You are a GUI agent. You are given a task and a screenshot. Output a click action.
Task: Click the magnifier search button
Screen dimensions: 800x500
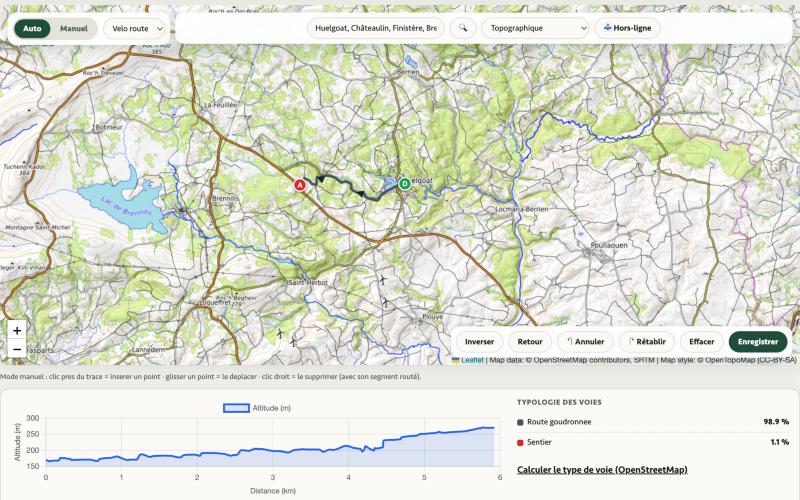tap(463, 28)
